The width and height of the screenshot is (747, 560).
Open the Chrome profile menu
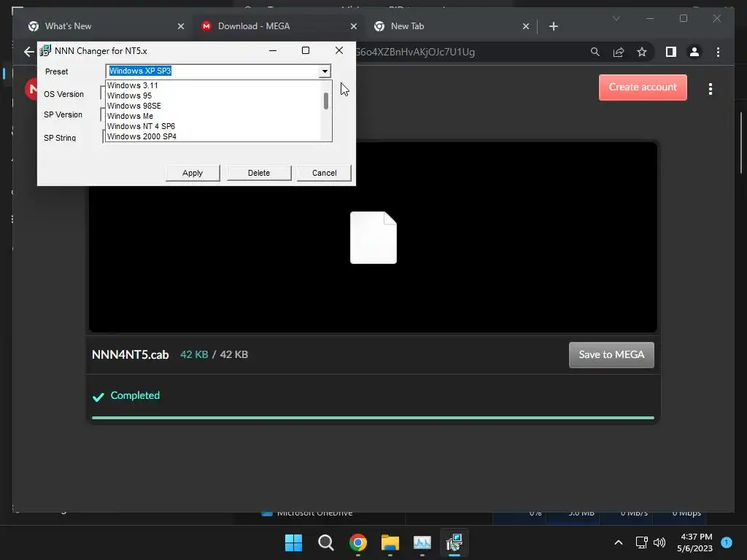pos(694,52)
